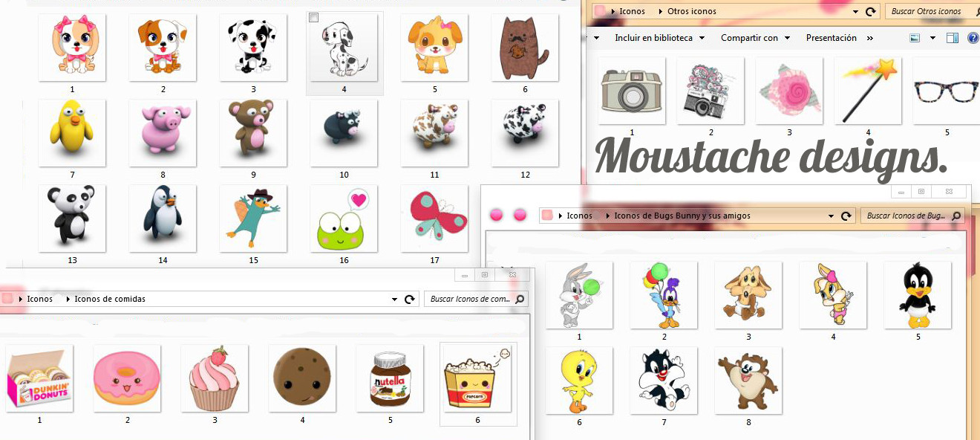Image resolution: width=980 pixels, height=440 pixels.
Task: Refresh the Otros iconos folder
Action: pyautogui.click(x=869, y=12)
